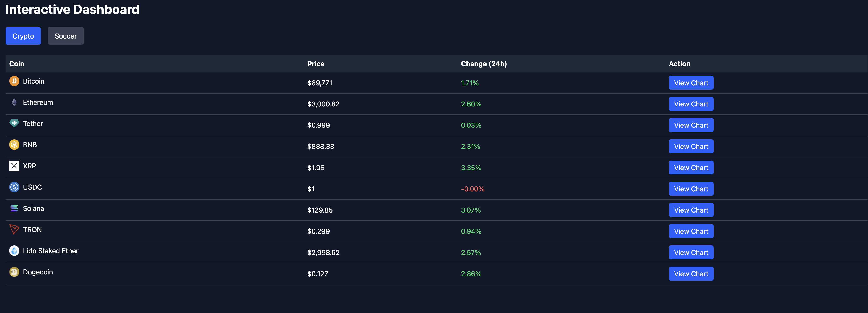Click the 2.60% change value
868x313 pixels.
click(471, 104)
